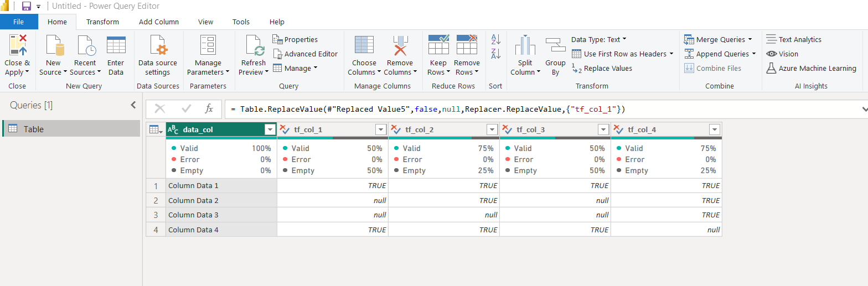This screenshot has height=286, width=868.
Task: Click the 'Column Data 1' cell
Action: (x=221, y=186)
